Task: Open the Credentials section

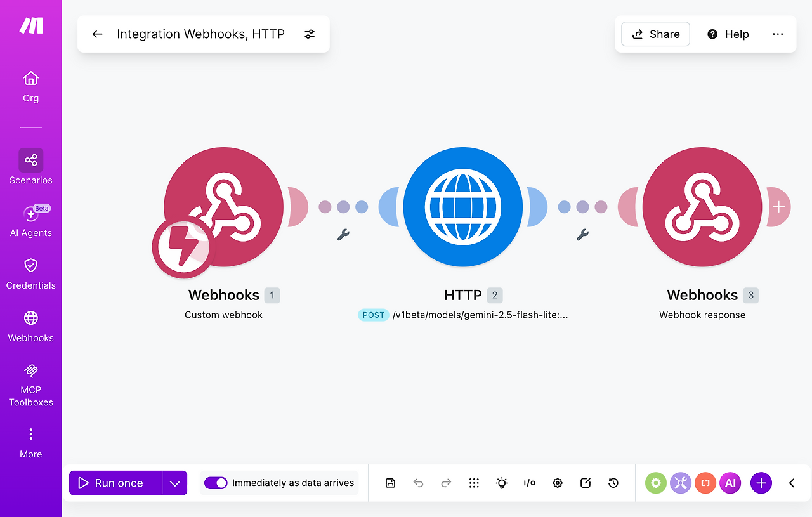Action: click(x=30, y=273)
